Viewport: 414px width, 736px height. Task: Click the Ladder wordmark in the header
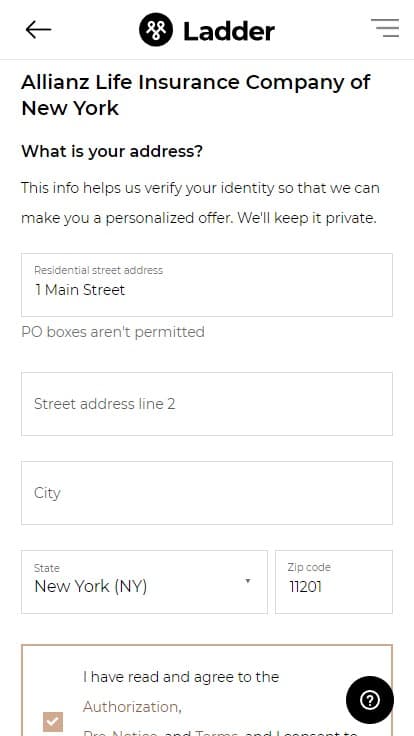229,31
